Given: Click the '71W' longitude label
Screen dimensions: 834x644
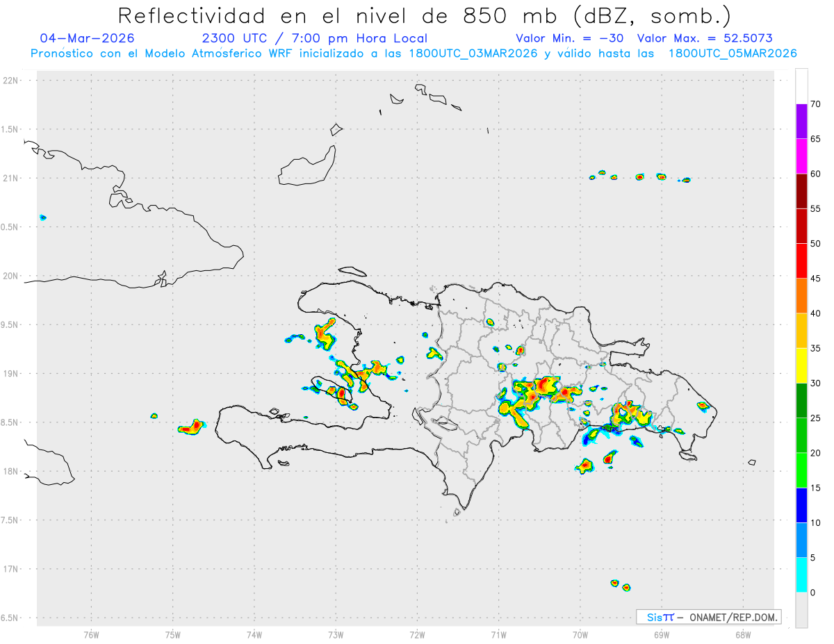Looking at the screenshot, I should coord(498,634).
